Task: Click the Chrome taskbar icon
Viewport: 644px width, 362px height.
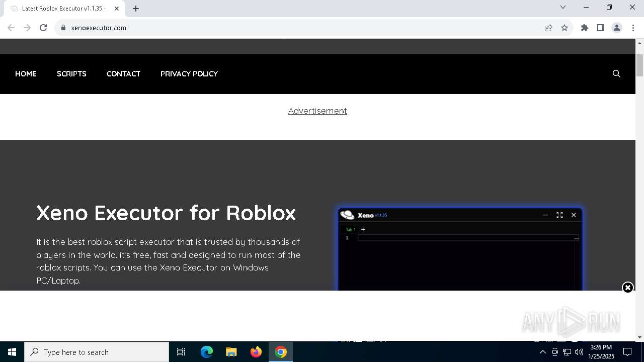Action: click(281, 352)
